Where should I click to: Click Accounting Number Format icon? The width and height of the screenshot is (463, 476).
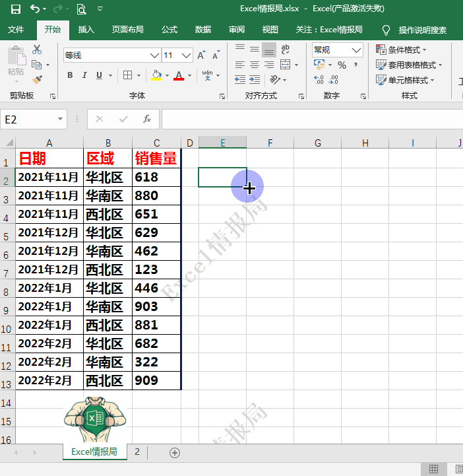(319, 64)
